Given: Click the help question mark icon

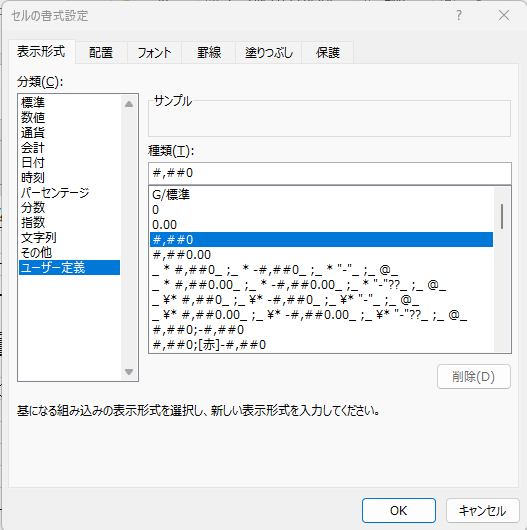Looking at the screenshot, I should point(459,15).
